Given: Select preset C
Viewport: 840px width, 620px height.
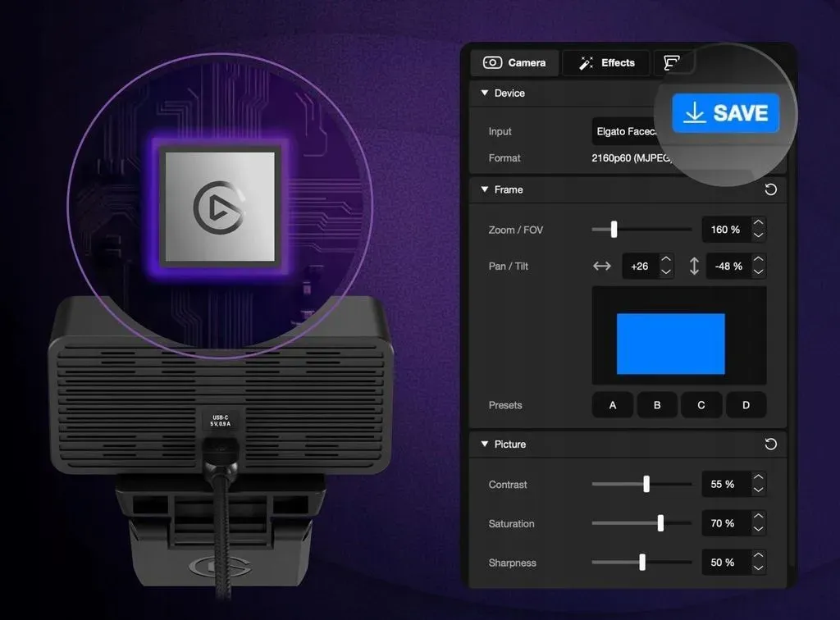Looking at the screenshot, I should click(x=701, y=405).
